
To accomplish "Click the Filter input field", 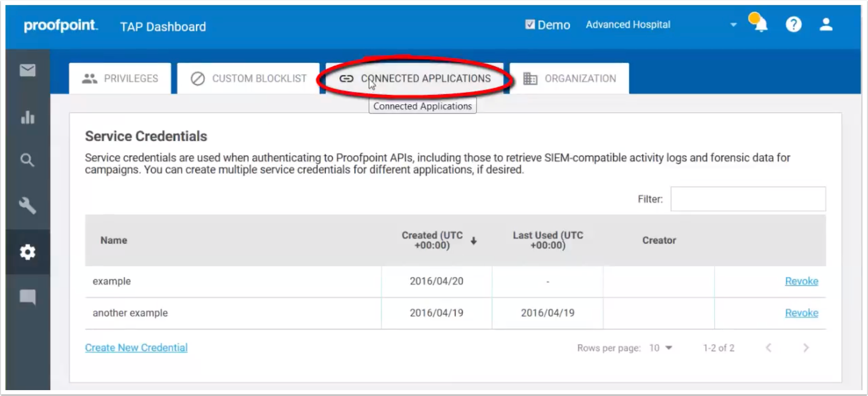I will 748,199.
